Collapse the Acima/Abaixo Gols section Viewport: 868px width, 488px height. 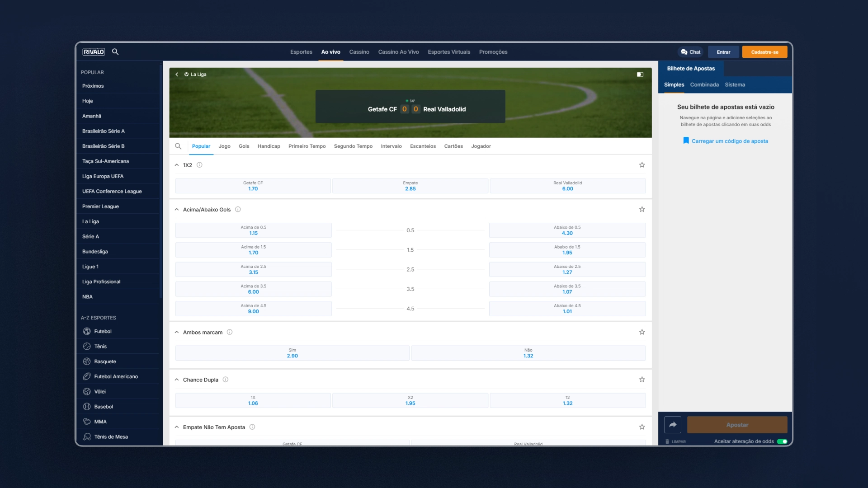click(x=176, y=209)
